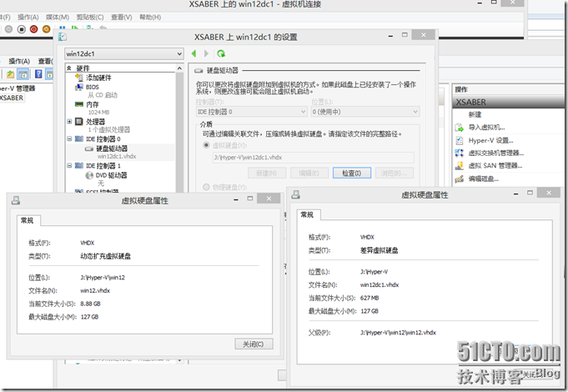Open the 帮助(H) menu
The image size is (568, 392).
tap(150, 17)
